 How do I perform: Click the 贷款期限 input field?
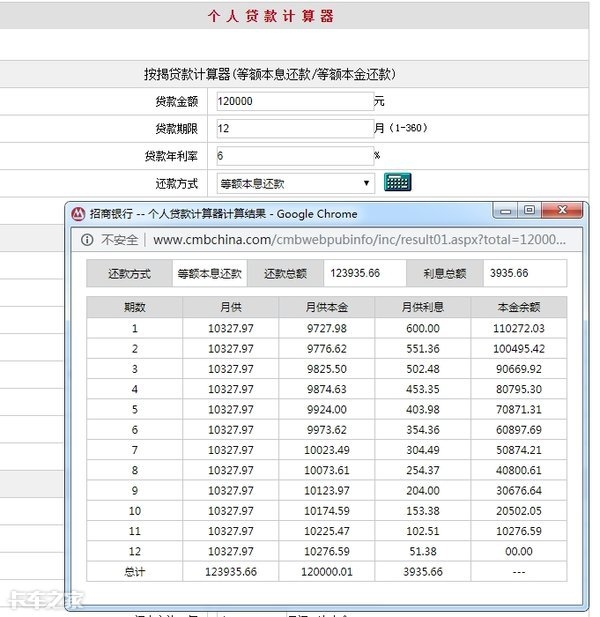click(295, 128)
